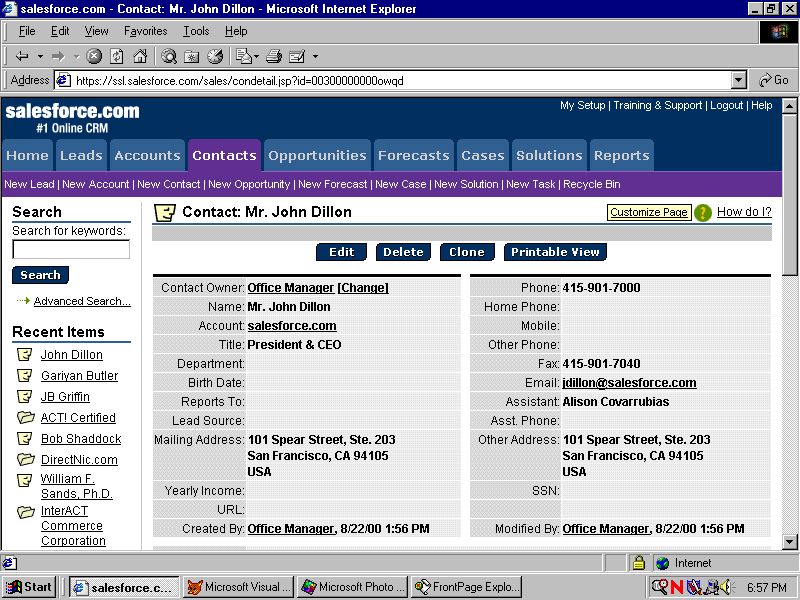The image size is (800, 600).
Task: Switch to the Forecasts tab
Action: 413,155
